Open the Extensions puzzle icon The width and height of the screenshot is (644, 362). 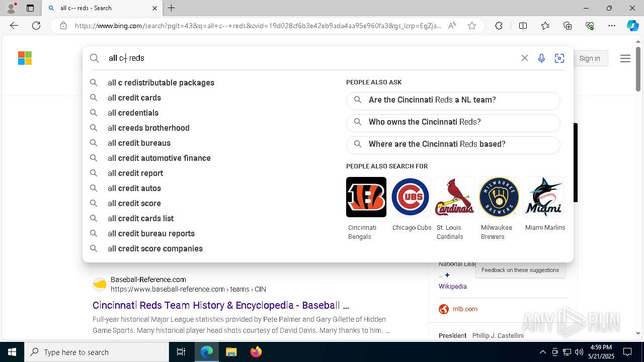499,26
